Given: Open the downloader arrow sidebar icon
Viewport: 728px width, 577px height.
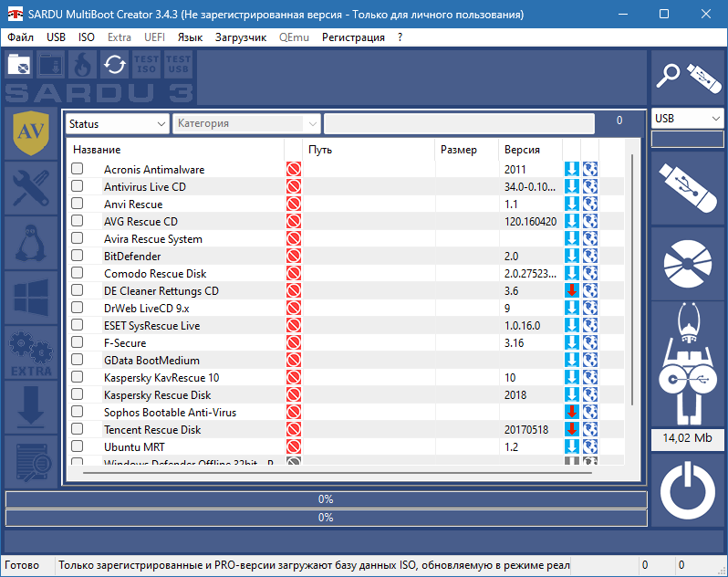Looking at the screenshot, I should [x=31, y=407].
